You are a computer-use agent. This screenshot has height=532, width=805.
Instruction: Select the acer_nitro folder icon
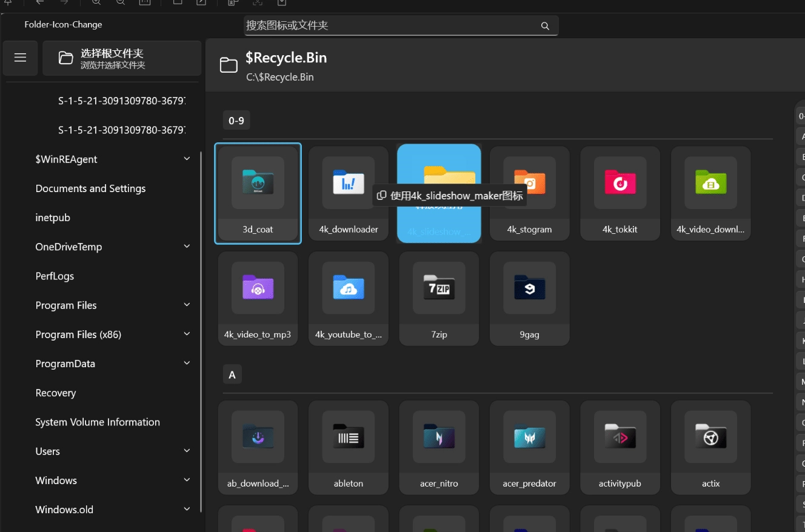pos(439,448)
